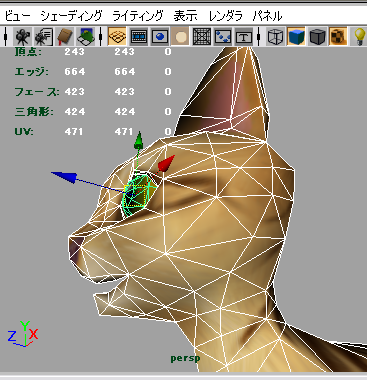Image resolution: width=367 pixels, height=380 pixels.
Task: Toggle the viewport grid display
Action: [x=117, y=36]
